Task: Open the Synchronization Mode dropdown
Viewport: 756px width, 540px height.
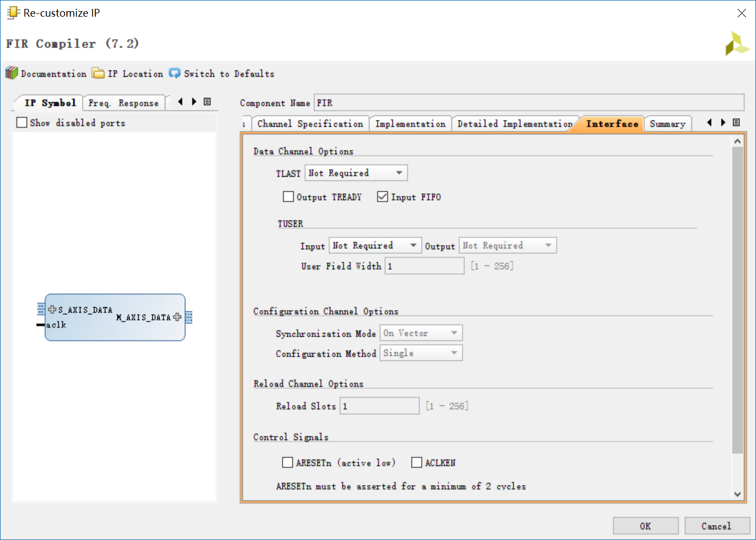Action: coord(421,333)
